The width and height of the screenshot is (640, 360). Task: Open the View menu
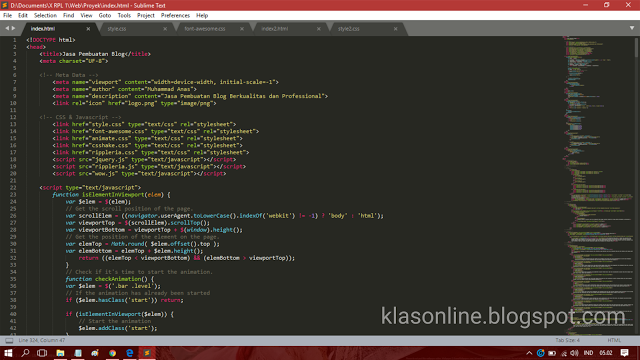(86, 16)
